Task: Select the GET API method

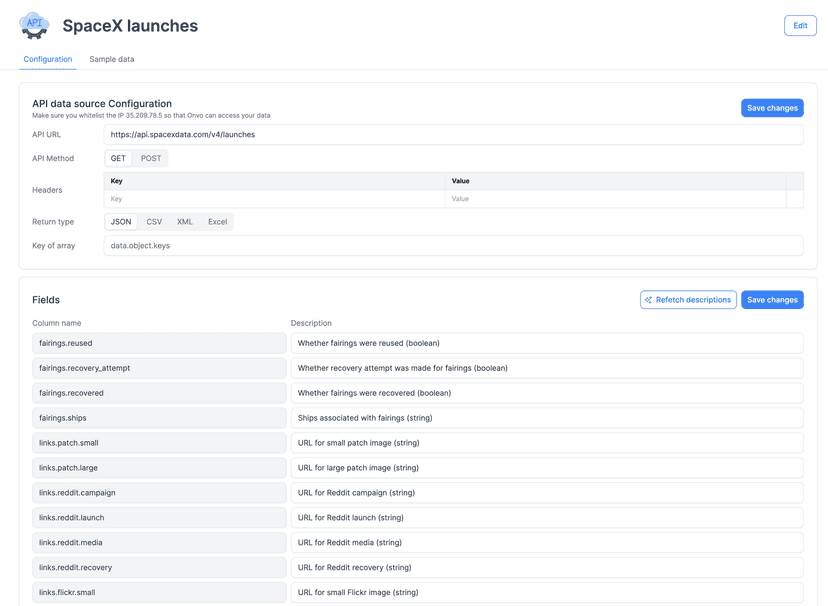Action: 119,158
